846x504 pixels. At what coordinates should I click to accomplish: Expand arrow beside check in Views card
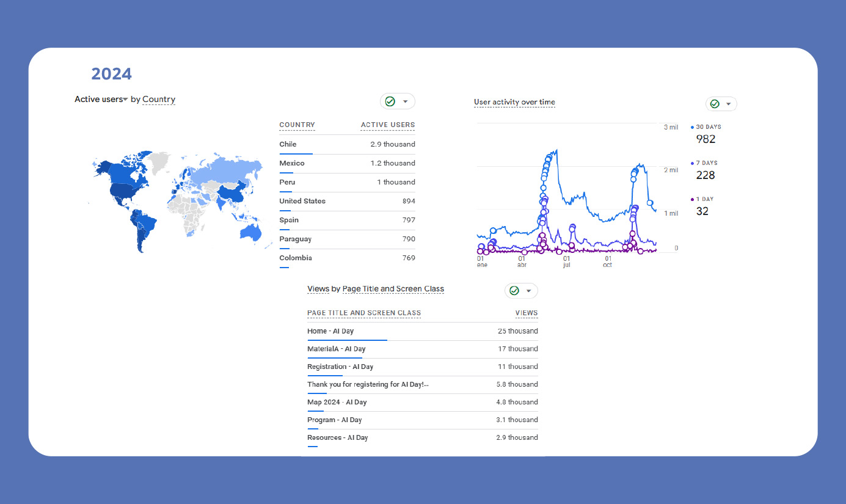[x=529, y=291]
